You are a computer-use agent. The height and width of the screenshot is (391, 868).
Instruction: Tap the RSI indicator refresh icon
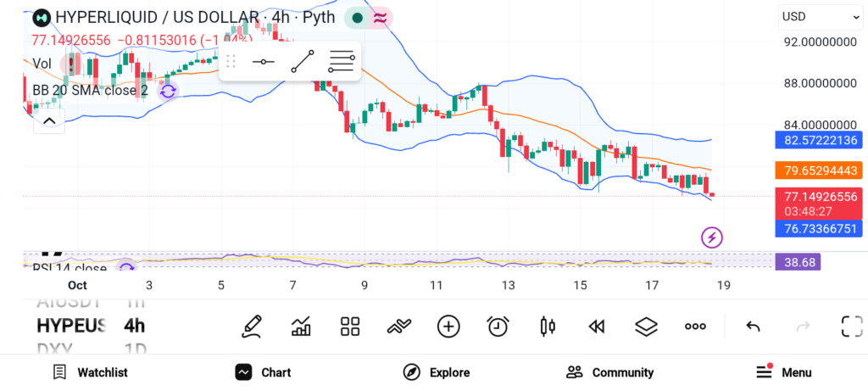tap(126, 267)
